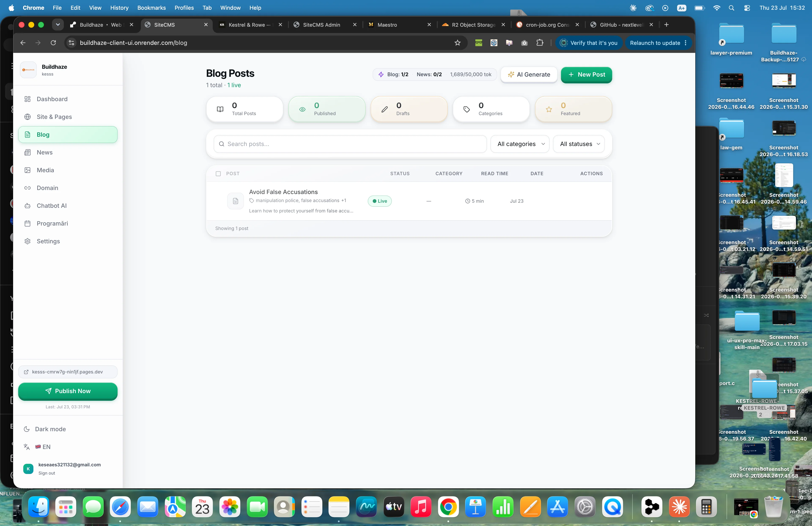Close the SiteCMS tab
Viewport: 812px width, 526px height.
click(206, 25)
